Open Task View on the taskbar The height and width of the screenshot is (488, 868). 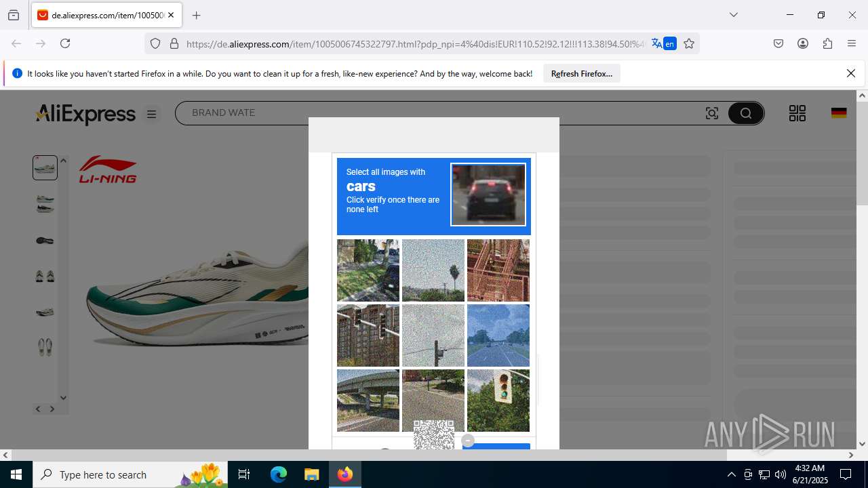(245, 474)
